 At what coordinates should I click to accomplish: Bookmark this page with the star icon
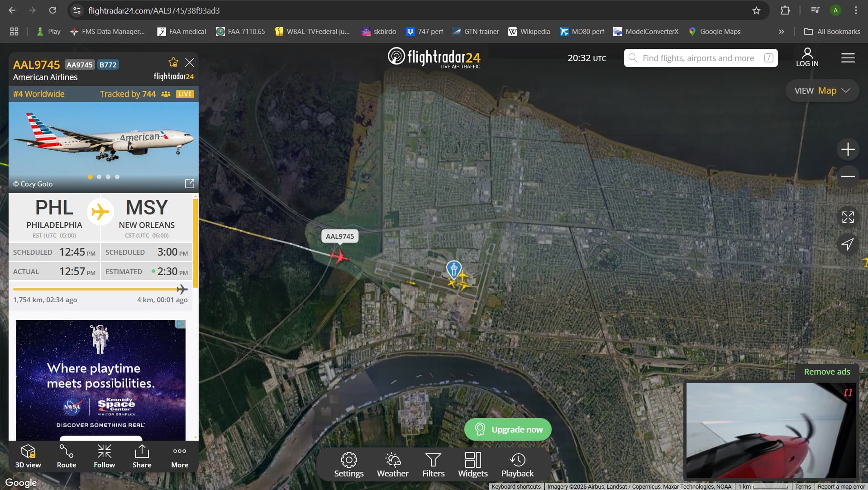[x=756, y=10]
